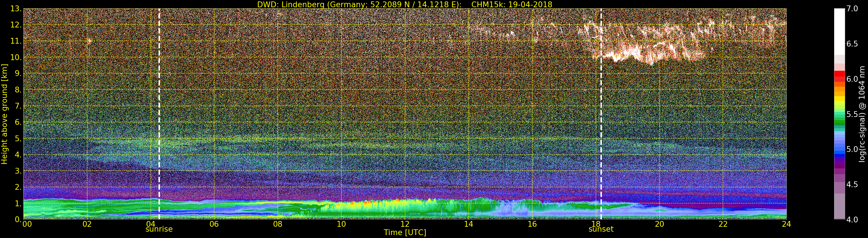
Task: Click the 'log(rc-signal) @ 1064 nm' colorbar label
Action: click(862, 114)
